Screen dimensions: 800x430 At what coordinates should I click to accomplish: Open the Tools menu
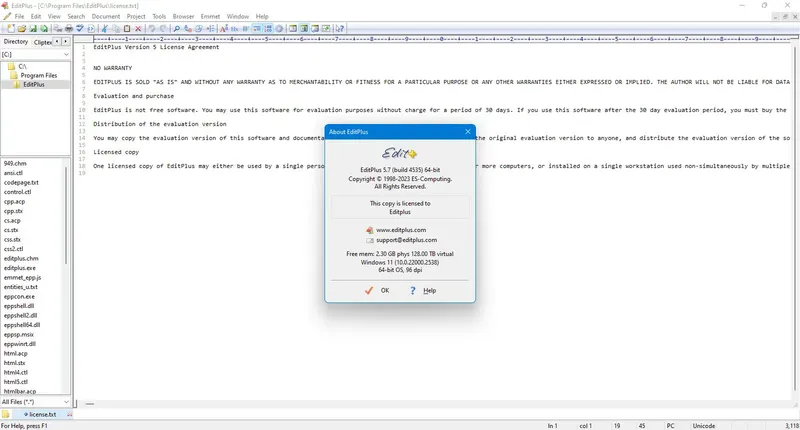click(159, 16)
